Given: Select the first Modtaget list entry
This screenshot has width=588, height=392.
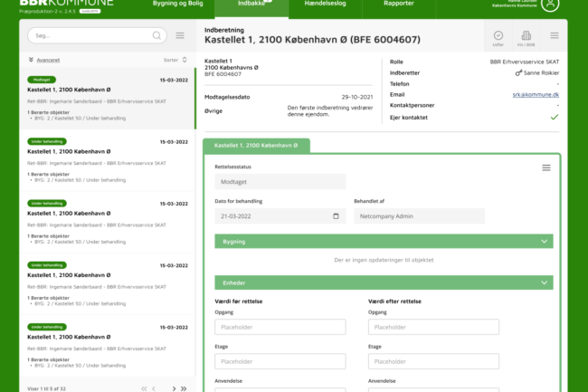Looking at the screenshot, I should tap(107, 100).
